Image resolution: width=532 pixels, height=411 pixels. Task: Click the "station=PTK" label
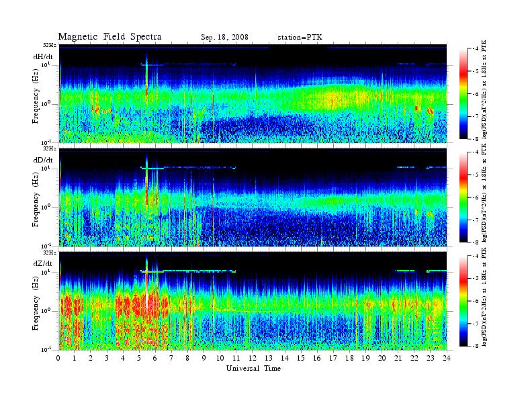(x=300, y=38)
